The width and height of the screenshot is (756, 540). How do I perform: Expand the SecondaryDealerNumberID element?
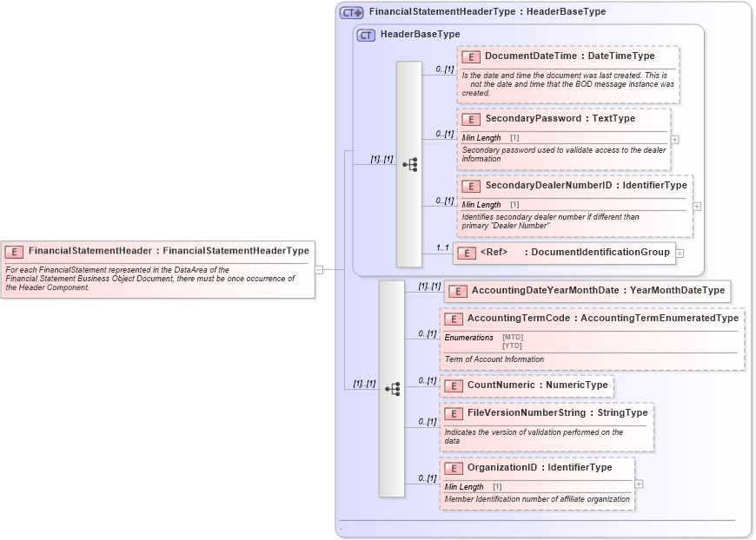[695, 205]
